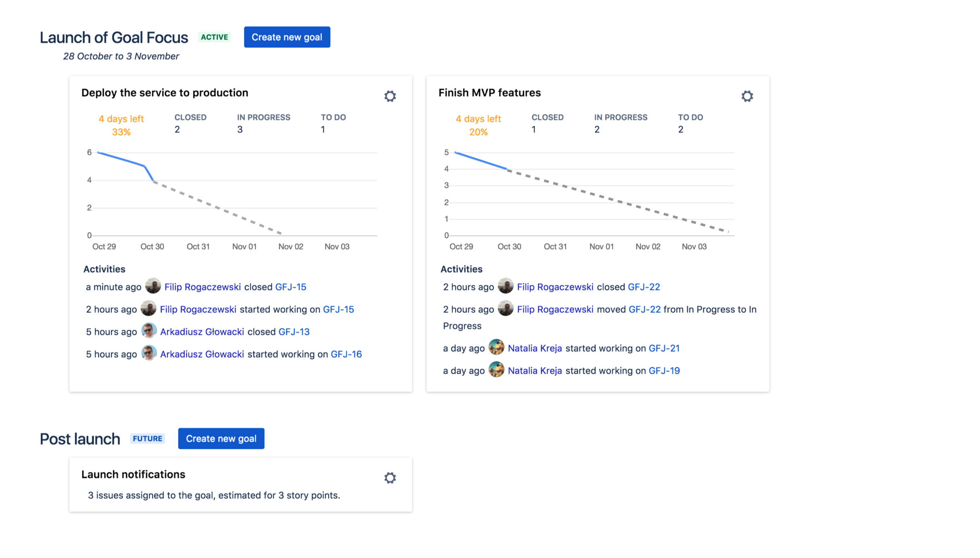Open issue link GFJ-13

(294, 332)
